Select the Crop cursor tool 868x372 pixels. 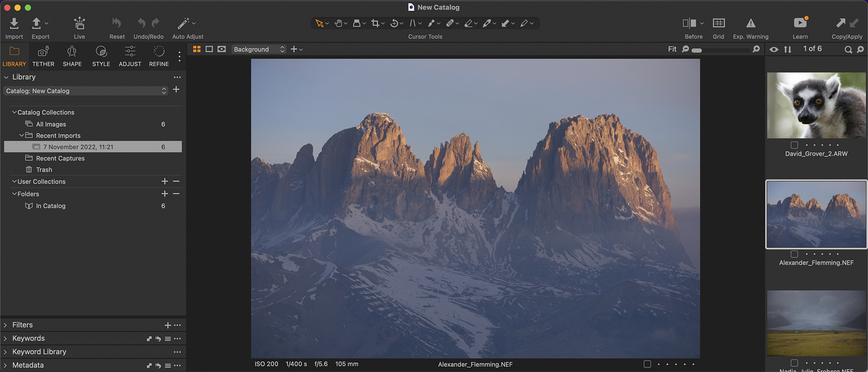(375, 23)
